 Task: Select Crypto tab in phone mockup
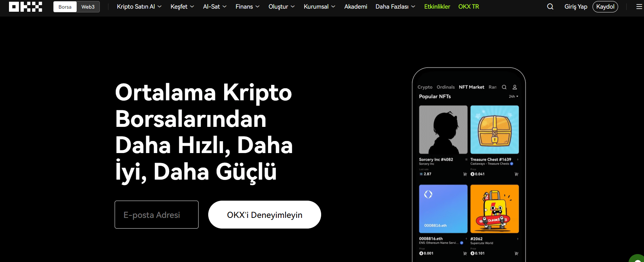pos(425,87)
